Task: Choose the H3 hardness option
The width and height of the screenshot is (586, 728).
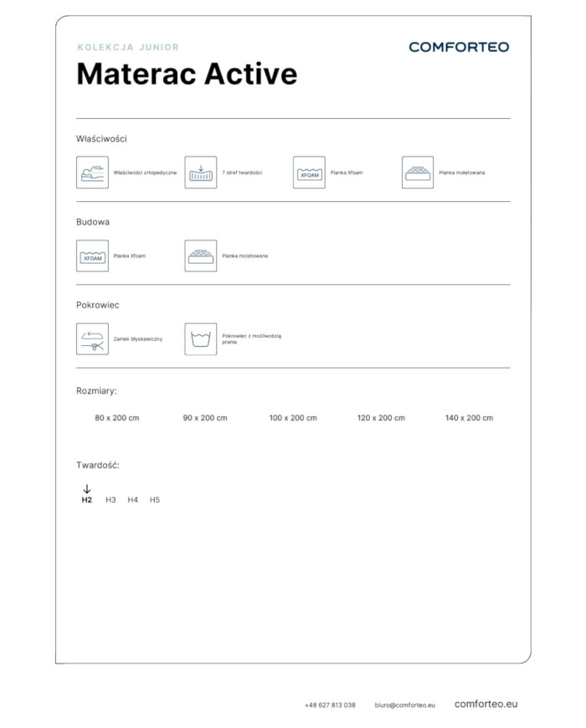Action: coord(111,500)
